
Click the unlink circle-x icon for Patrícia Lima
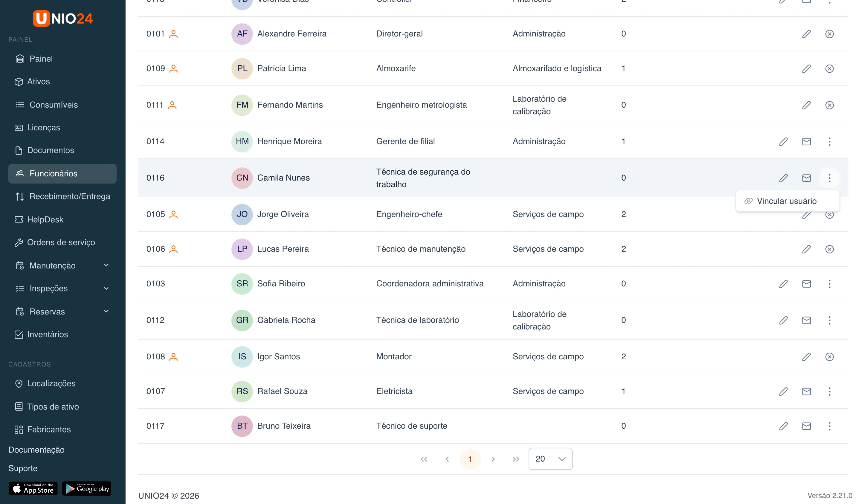pos(829,68)
